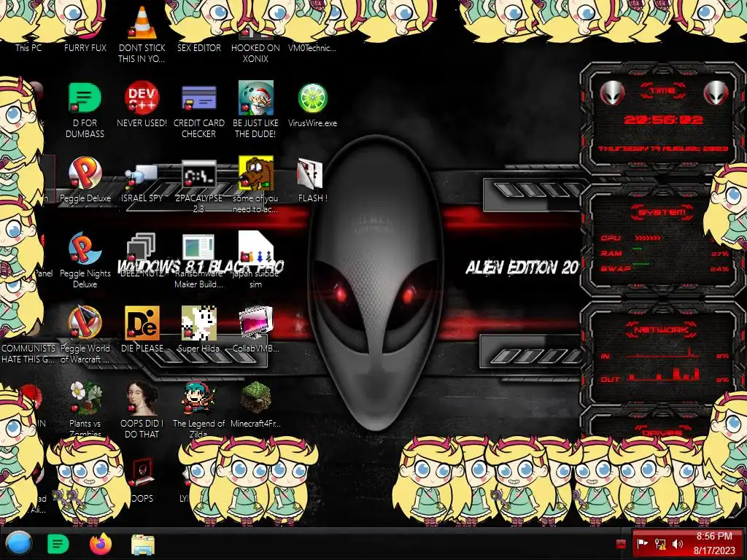Open the 2PACALYPSE 2.3 console icon
Viewport: 747px width, 560px height.
coord(198,174)
